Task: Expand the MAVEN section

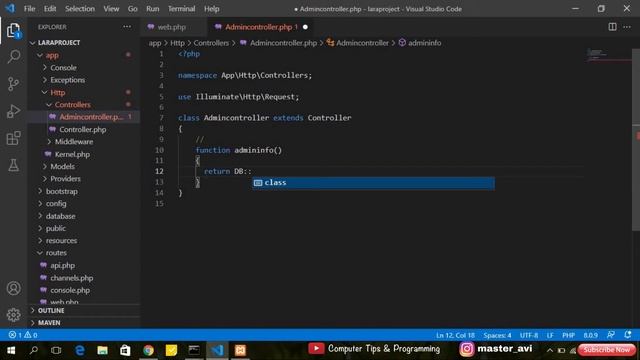Action: (84, 322)
